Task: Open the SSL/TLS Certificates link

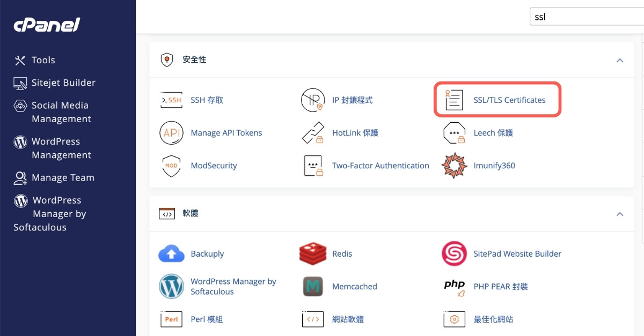Action: (x=509, y=100)
